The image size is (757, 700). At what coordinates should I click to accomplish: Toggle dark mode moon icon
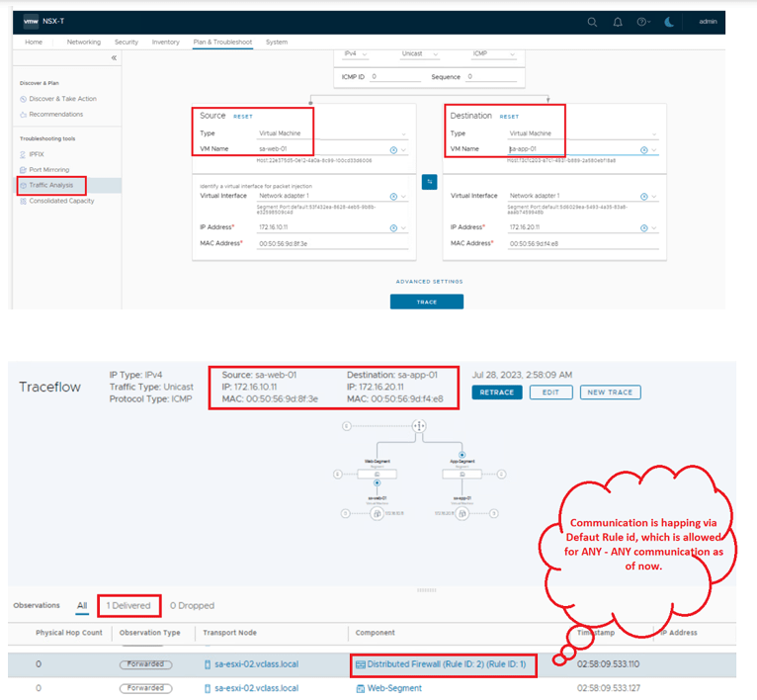point(670,21)
